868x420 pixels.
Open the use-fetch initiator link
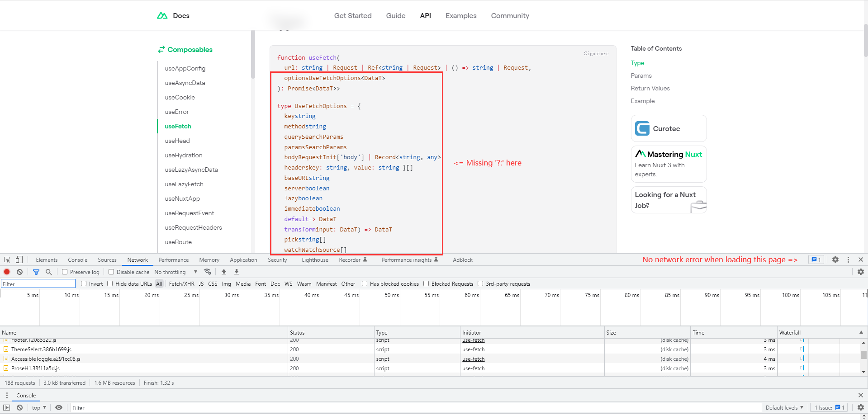pos(473,349)
